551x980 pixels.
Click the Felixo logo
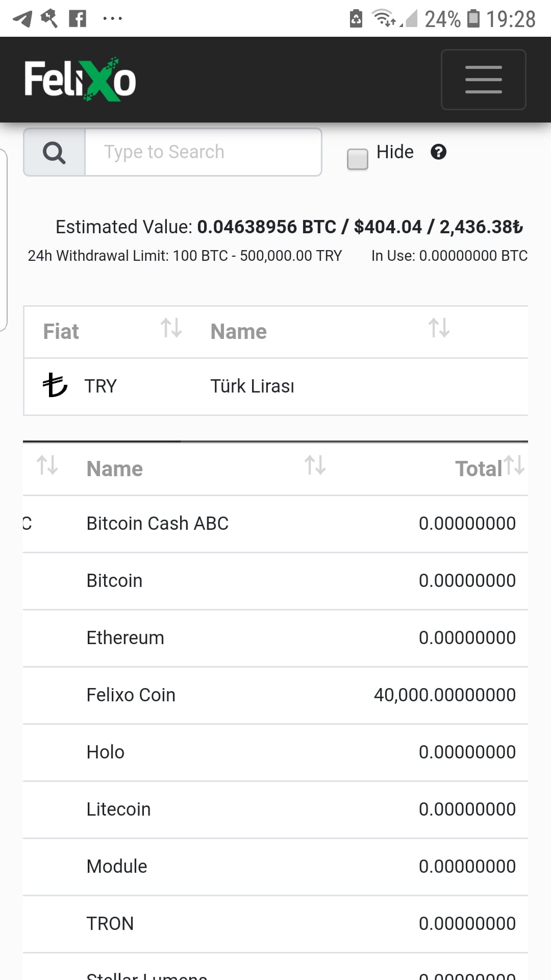tap(80, 79)
